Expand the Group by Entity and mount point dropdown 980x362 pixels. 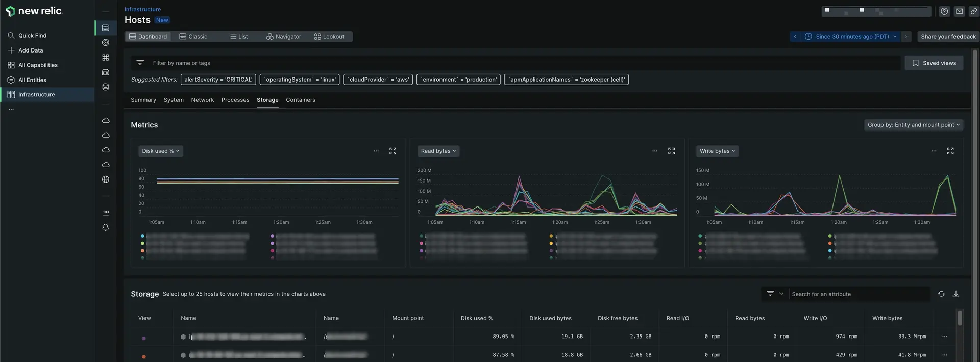[913, 125]
